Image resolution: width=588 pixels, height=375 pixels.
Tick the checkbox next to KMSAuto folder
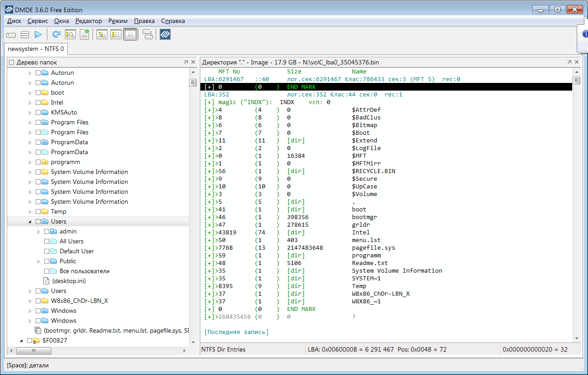[x=38, y=113]
